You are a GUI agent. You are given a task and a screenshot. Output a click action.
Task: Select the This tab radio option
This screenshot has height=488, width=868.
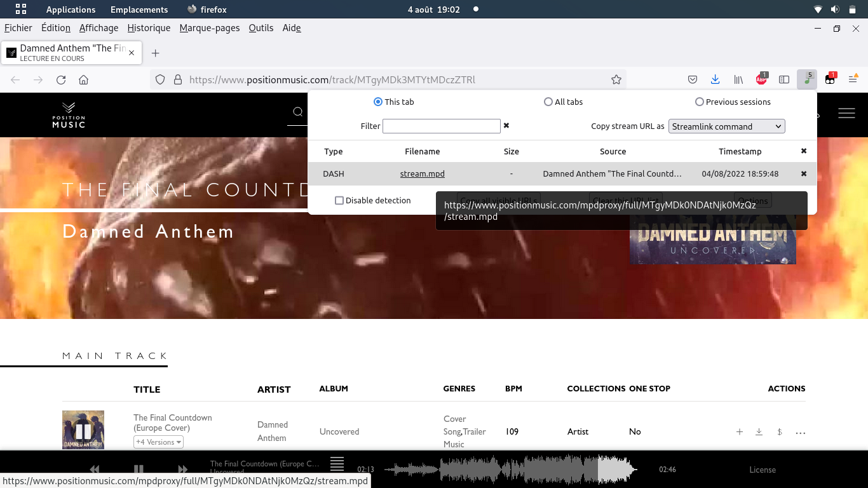[378, 102]
